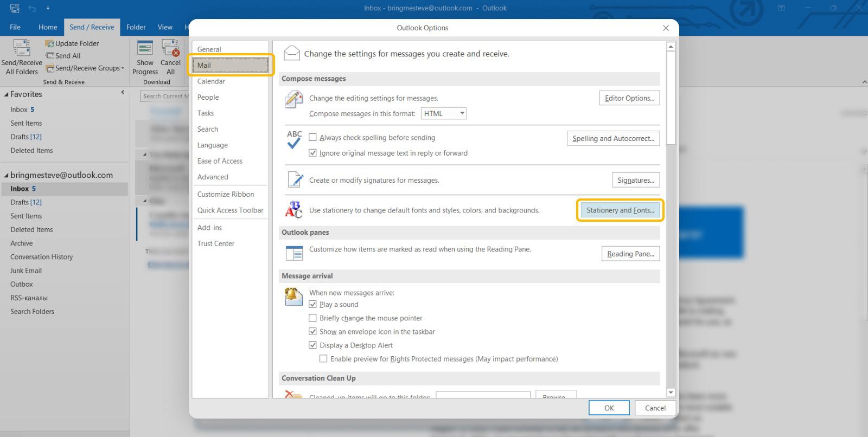Click the Cancel All icon

pos(170,48)
